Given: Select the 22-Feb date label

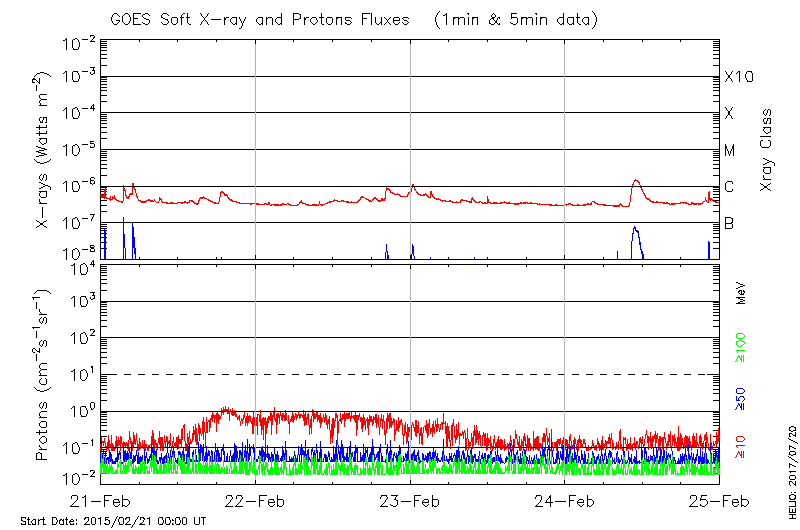Looking at the screenshot, I should 255,501.
